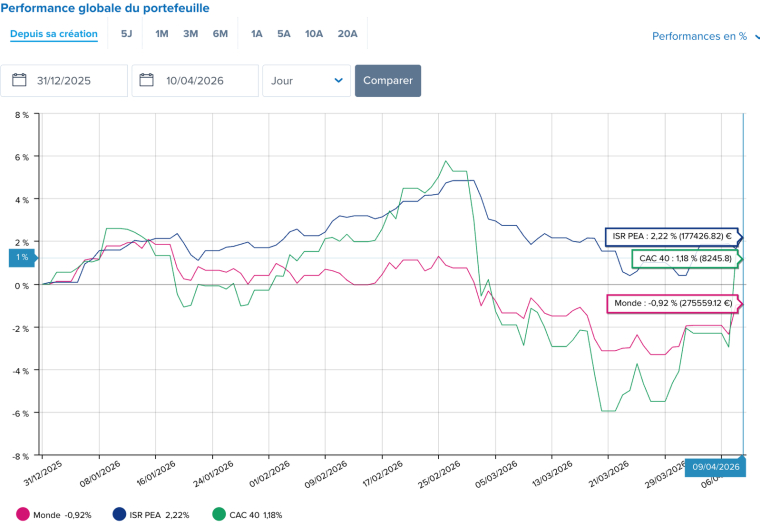Screen dimensions: 760x526
Task: Select the 10A period tab
Action: [314, 34]
